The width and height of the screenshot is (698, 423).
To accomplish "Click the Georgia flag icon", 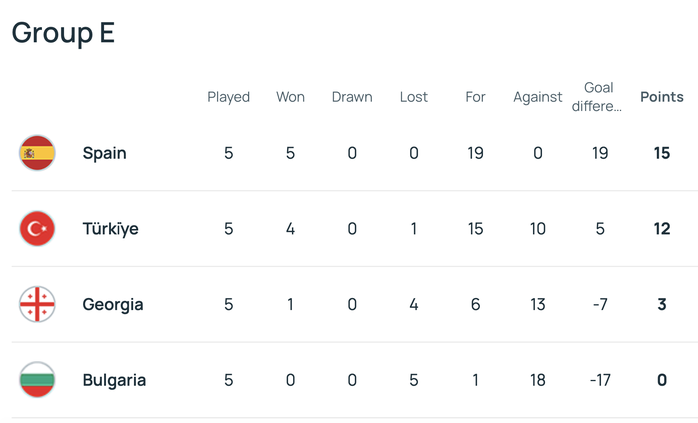I will point(37,304).
